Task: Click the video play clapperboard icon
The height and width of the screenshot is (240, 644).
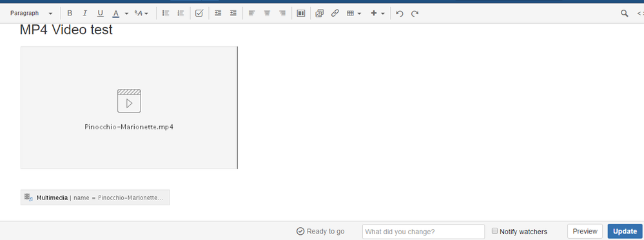Action: [x=129, y=100]
